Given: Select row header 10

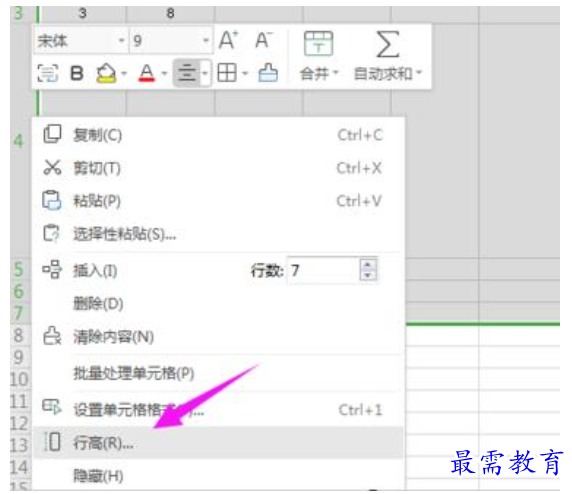Looking at the screenshot, I should pos(19,379).
